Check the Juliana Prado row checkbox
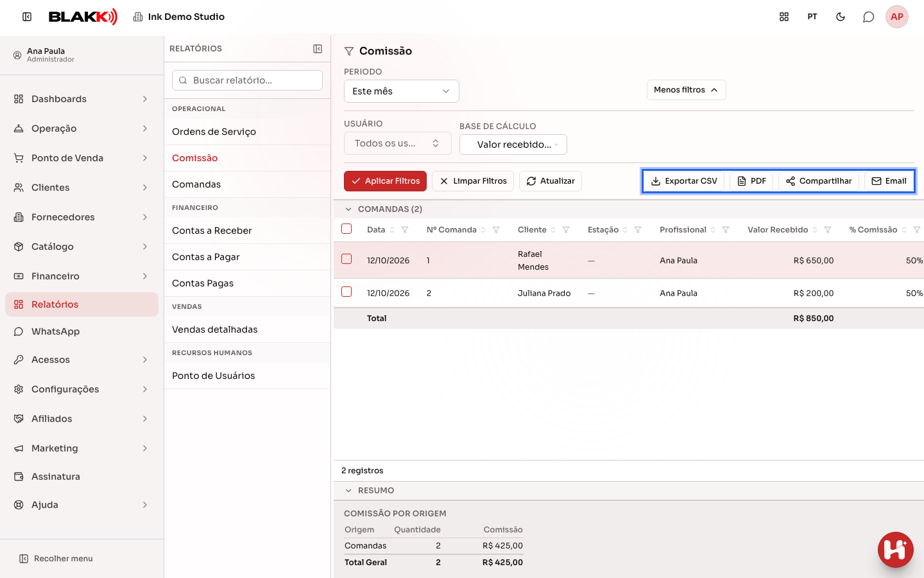This screenshot has width=924, height=578. pos(346,292)
